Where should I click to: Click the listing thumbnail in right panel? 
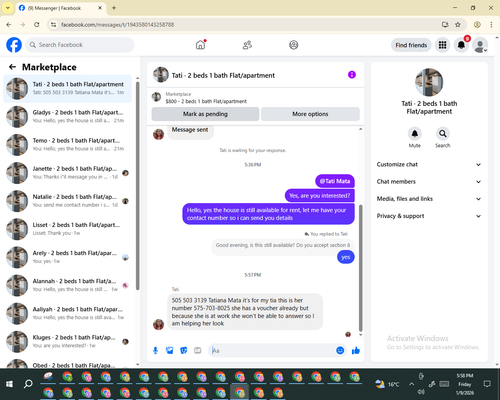[429, 82]
